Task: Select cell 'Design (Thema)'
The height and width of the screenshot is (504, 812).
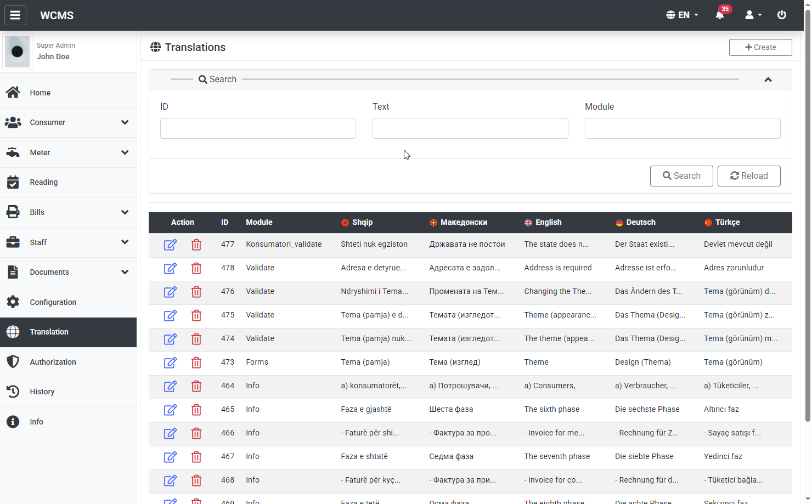Action: [x=643, y=362]
